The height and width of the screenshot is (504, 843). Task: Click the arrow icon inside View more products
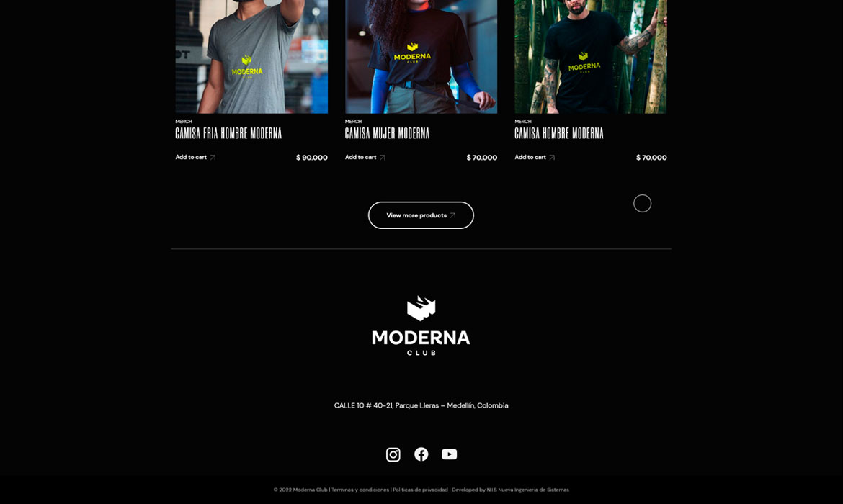tap(452, 215)
